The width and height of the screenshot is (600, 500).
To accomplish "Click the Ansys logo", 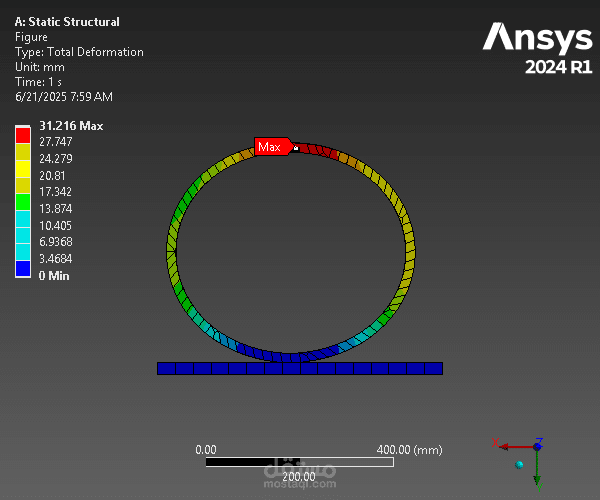I will 538,39.
